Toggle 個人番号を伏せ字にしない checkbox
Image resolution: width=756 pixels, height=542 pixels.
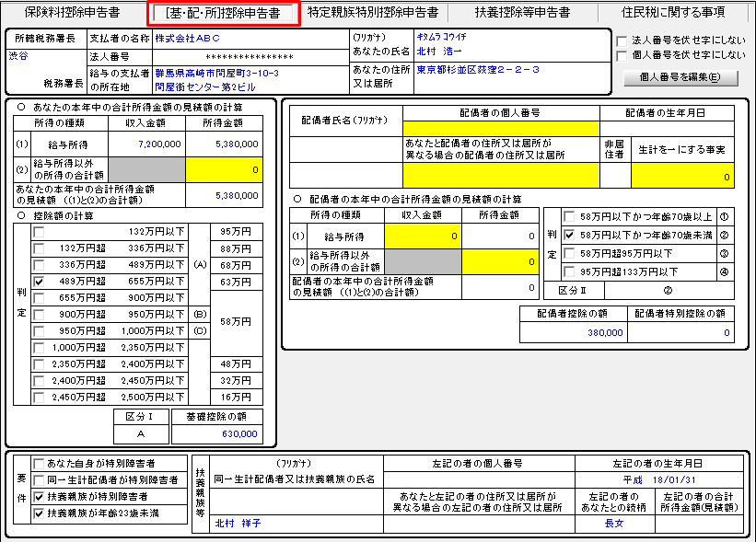pos(622,55)
